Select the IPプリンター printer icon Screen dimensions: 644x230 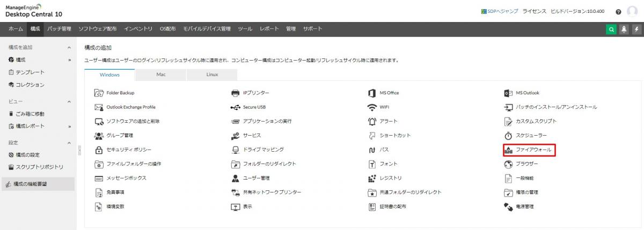pos(235,93)
